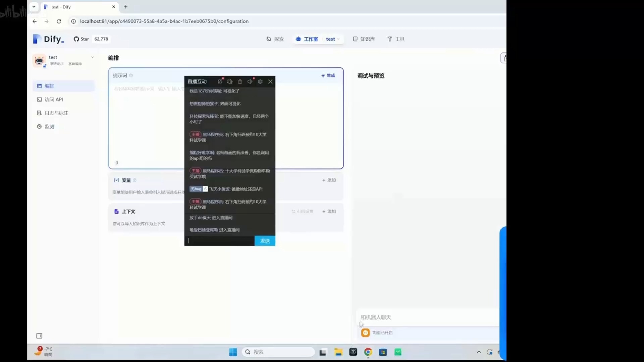Open the 探索 tab

coord(275,39)
